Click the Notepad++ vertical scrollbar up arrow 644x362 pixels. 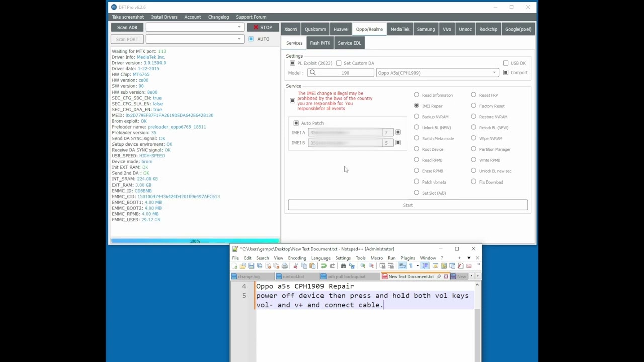(477, 285)
